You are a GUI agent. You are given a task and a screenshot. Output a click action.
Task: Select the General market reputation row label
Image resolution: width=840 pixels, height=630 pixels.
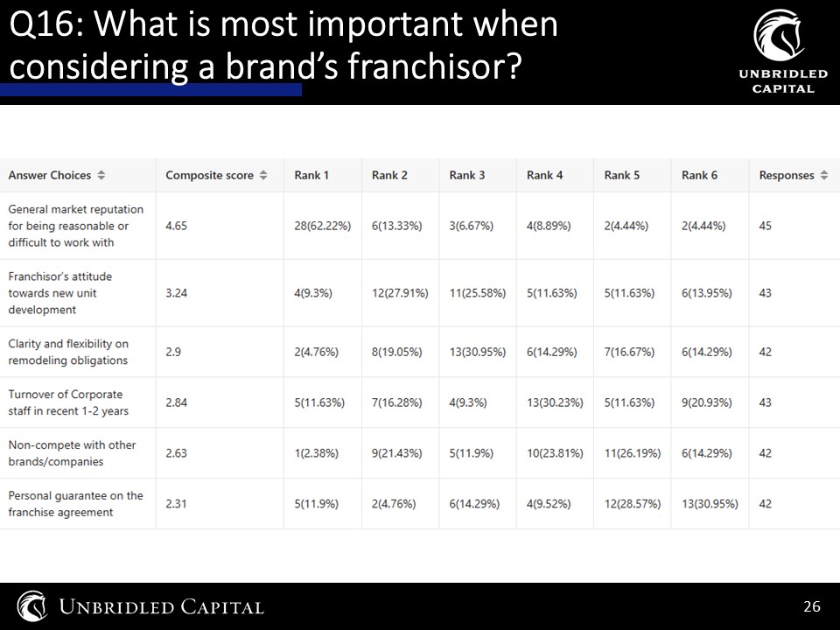75,226
